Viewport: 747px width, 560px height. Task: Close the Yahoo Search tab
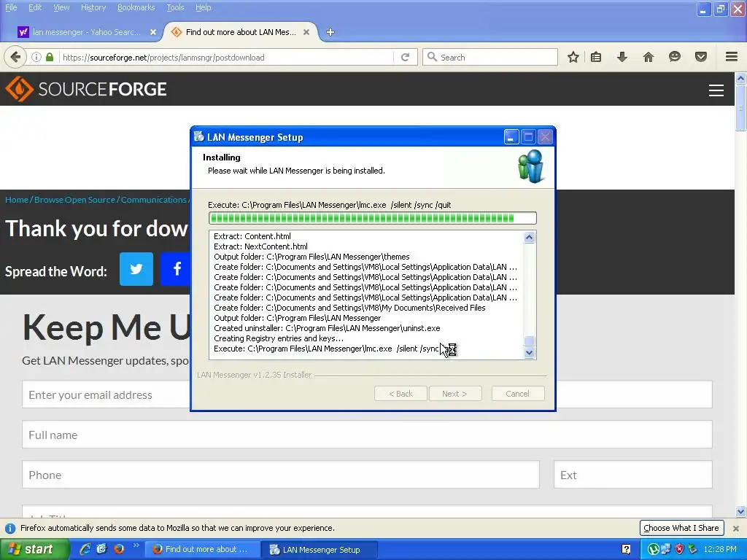153,32
